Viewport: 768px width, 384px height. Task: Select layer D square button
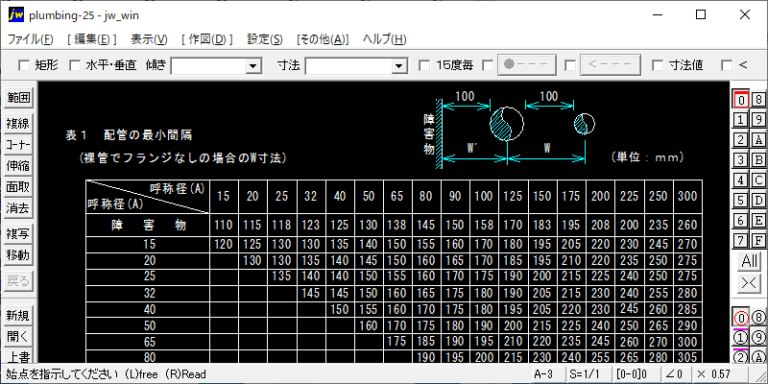point(758,200)
